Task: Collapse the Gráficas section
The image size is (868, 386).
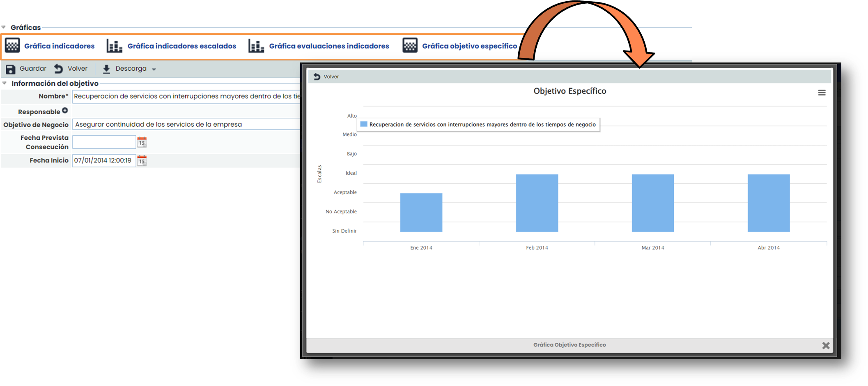Action: coord(4,28)
